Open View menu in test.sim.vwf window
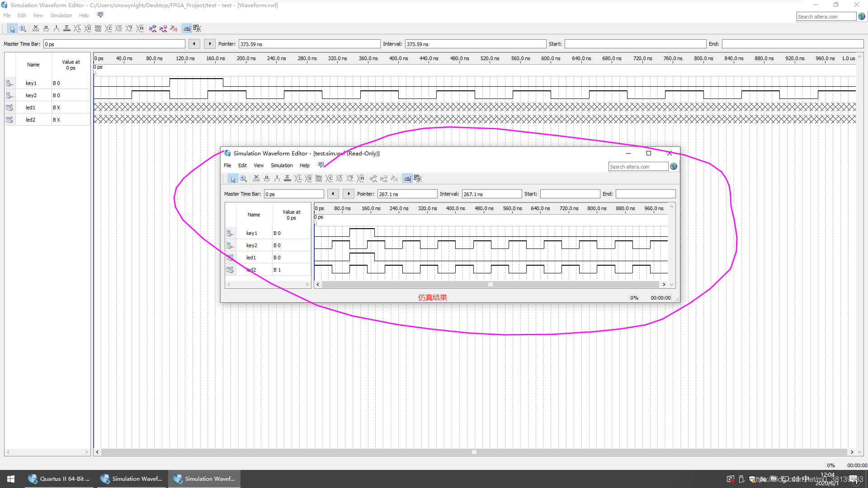Viewport: 868px width, 488px height. point(258,165)
